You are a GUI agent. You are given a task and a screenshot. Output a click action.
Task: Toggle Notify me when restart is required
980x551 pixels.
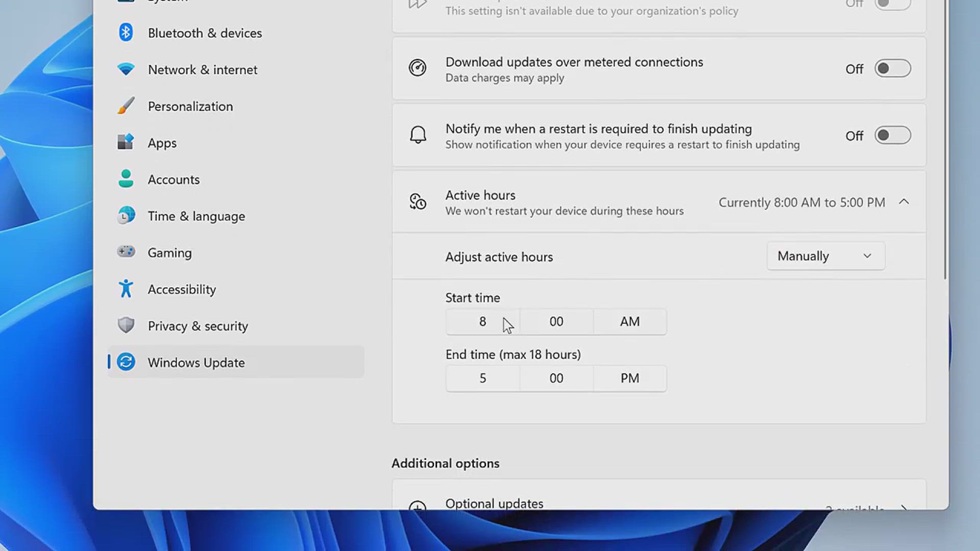coord(892,135)
